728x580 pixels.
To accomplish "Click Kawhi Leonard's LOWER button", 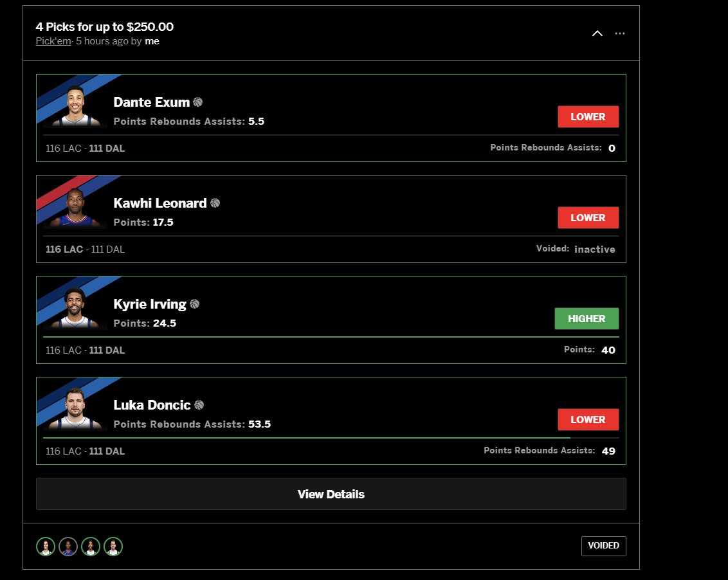I will (x=588, y=217).
